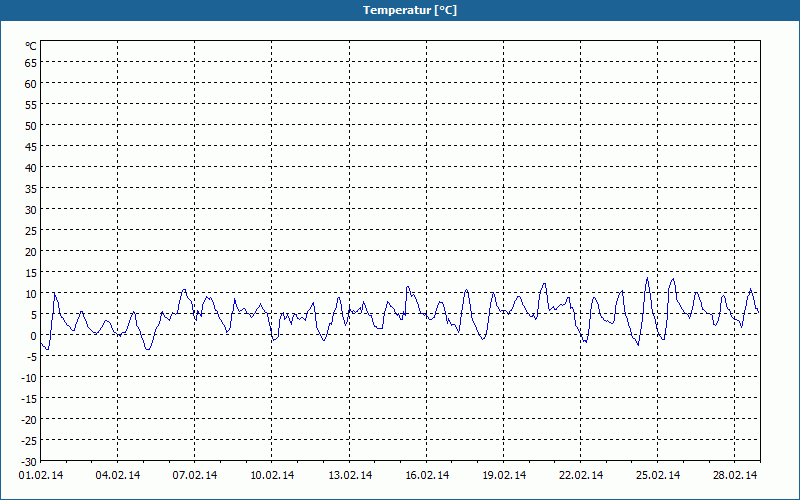Click the -15 y-axis label

(29, 399)
